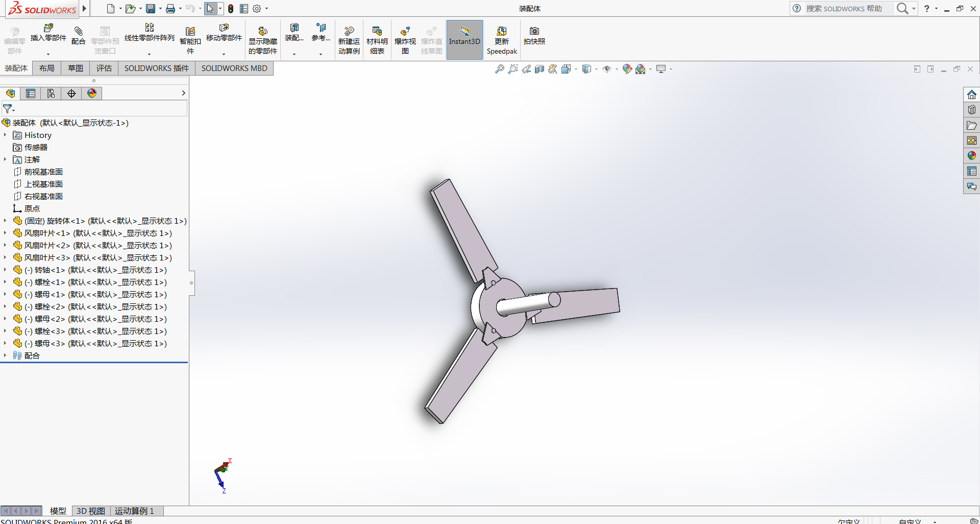
Task: Switch to PropertyManager panel tab
Action: click(31, 93)
